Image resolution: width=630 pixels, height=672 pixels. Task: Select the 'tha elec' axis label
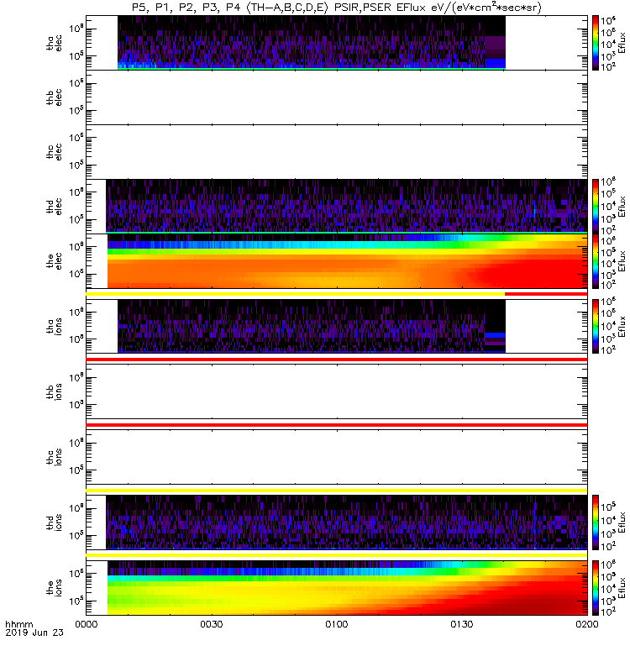point(55,43)
